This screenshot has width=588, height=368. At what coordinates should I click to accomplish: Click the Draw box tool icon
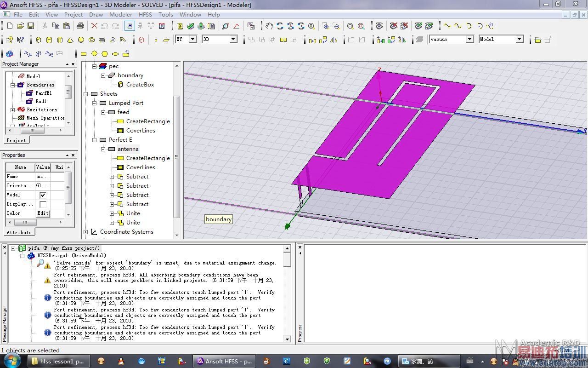[x=39, y=40]
